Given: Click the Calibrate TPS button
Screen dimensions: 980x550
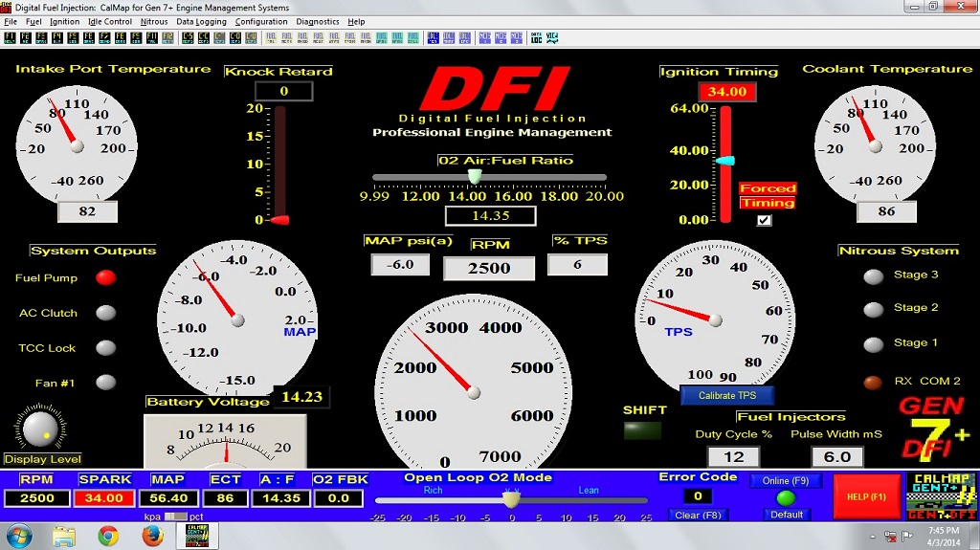Looking at the screenshot, I should tap(727, 395).
